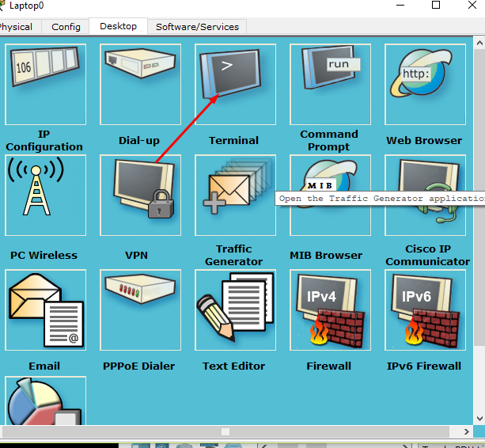Launch the Web Browser app

tap(426, 84)
